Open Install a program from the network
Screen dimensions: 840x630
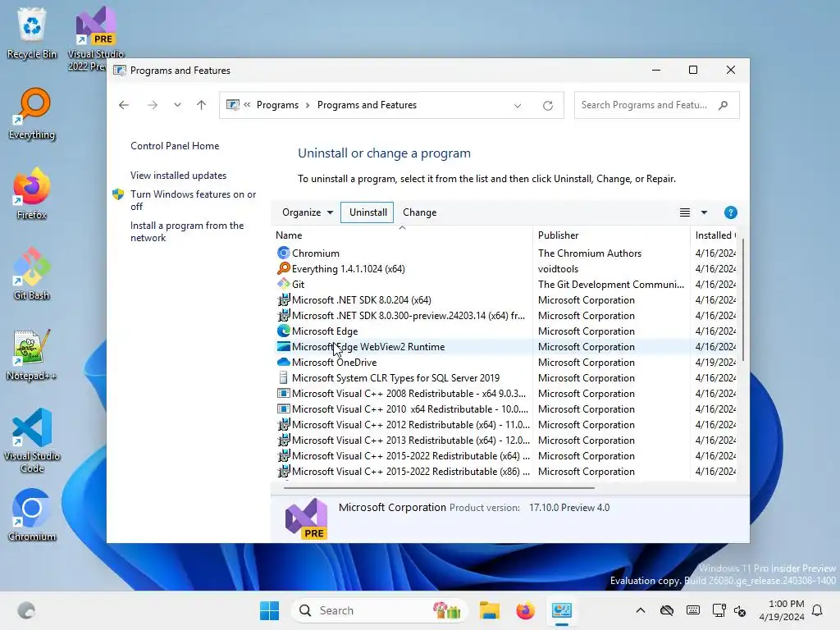[187, 231]
